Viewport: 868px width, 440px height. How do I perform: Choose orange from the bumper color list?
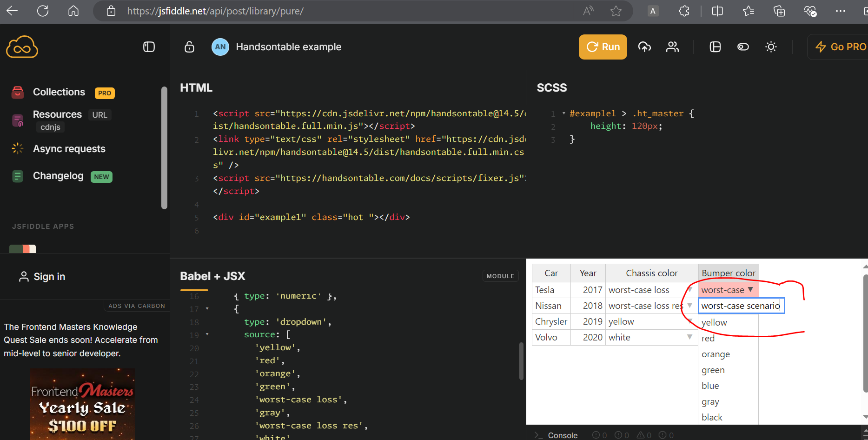click(x=729, y=354)
